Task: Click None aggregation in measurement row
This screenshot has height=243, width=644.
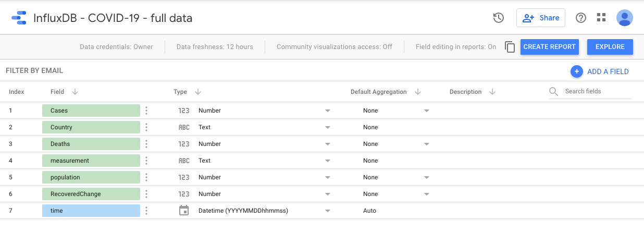Action: (370, 161)
